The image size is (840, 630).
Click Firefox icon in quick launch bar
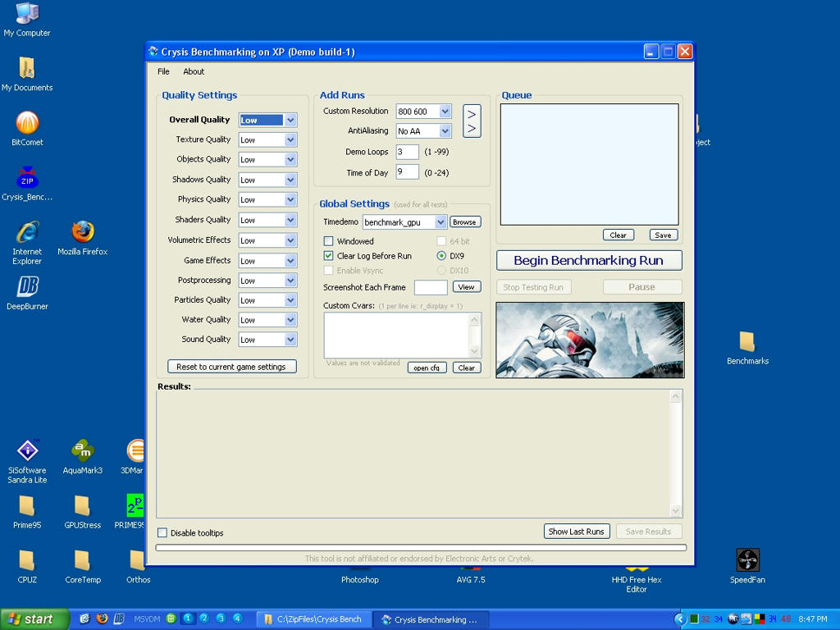tap(102, 619)
